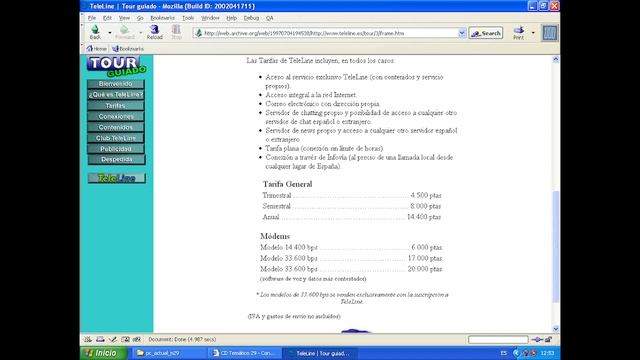Image resolution: width=640 pixels, height=360 pixels.
Task: Toggle the online/offline plug icon
Action: coord(537,340)
